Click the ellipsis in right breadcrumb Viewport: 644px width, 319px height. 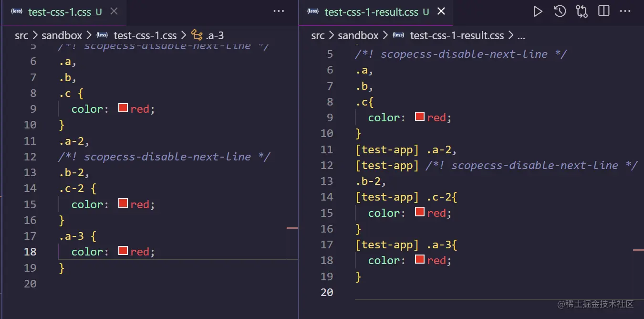click(x=521, y=36)
